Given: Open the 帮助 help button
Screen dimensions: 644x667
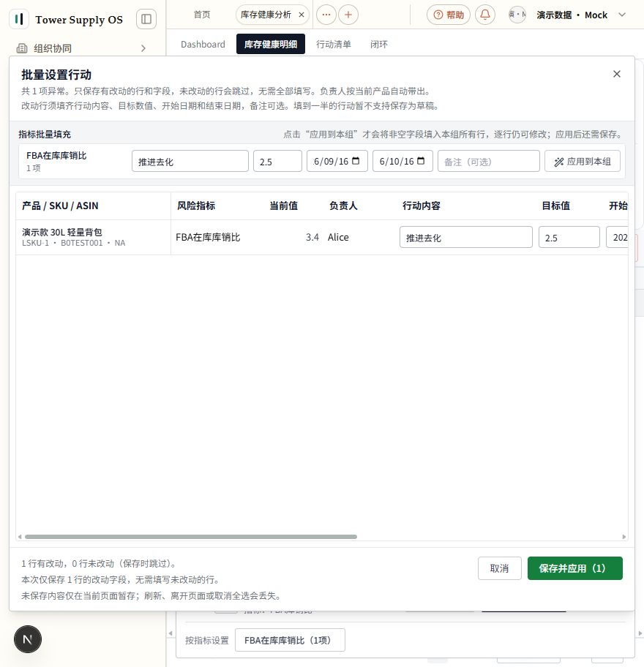Looking at the screenshot, I should click(448, 15).
